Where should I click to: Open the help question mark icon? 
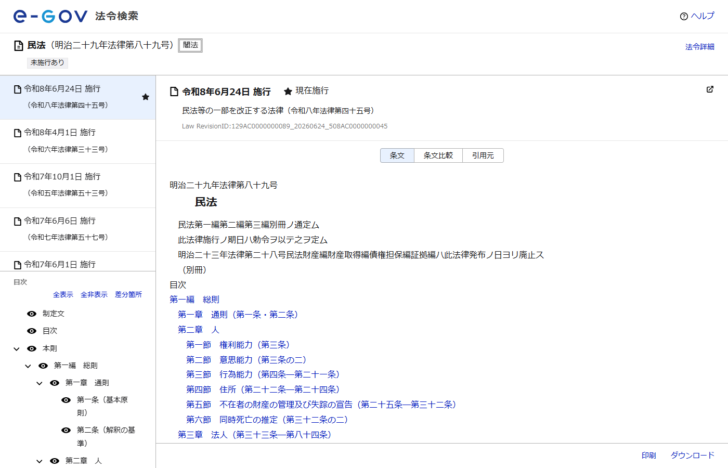click(683, 16)
